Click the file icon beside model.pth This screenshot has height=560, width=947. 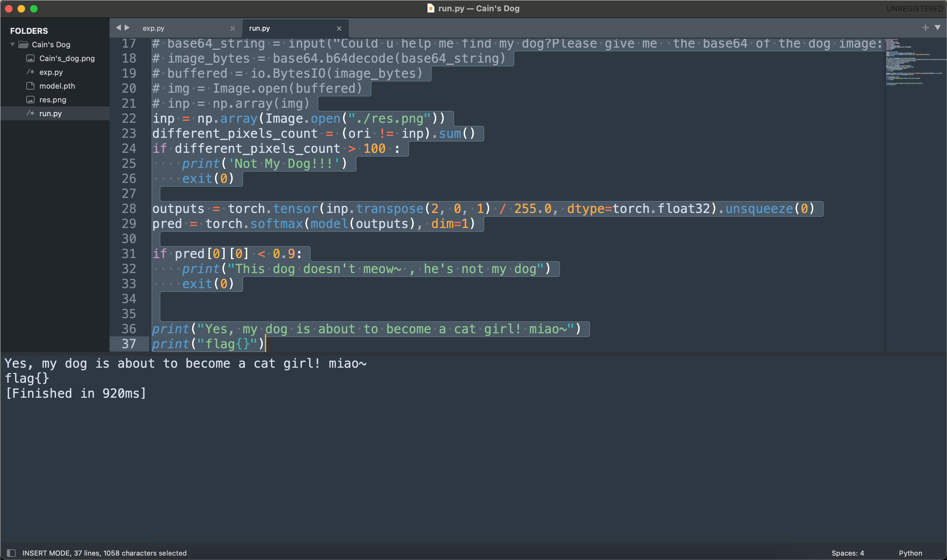point(31,86)
